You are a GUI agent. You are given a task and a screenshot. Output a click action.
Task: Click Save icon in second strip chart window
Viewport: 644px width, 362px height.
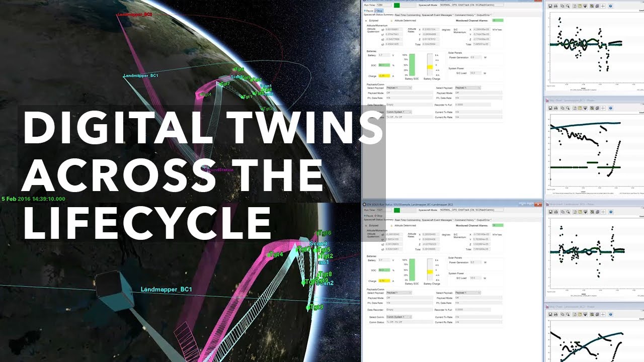550,108
